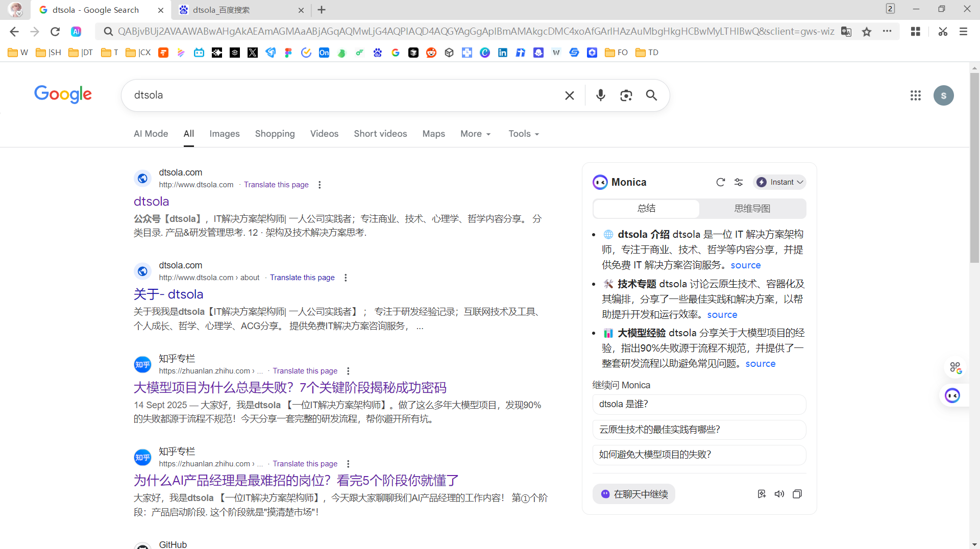Open the Google apps grid

(915, 95)
